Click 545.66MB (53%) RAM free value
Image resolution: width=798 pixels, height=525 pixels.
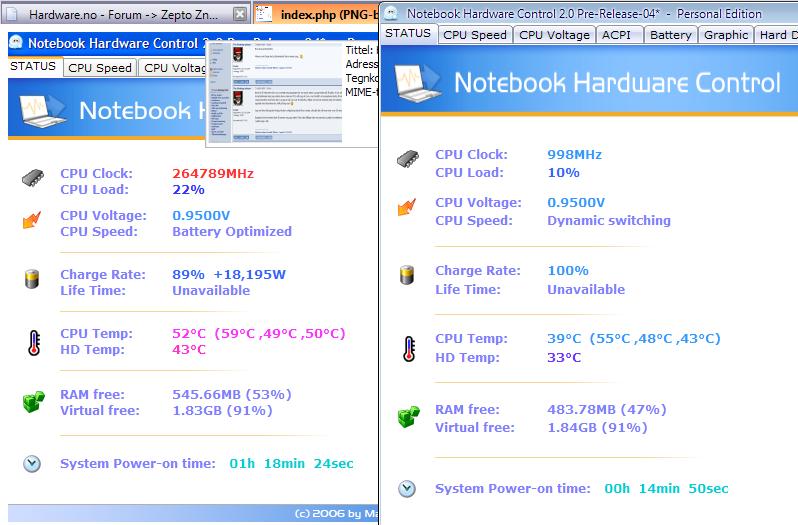[232, 395]
